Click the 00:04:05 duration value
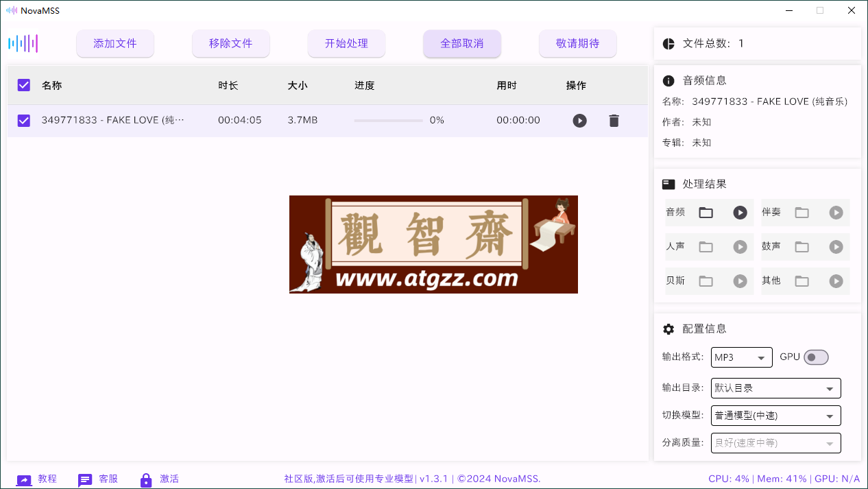Screen dimensions: 868x489 [x=240, y=121]
